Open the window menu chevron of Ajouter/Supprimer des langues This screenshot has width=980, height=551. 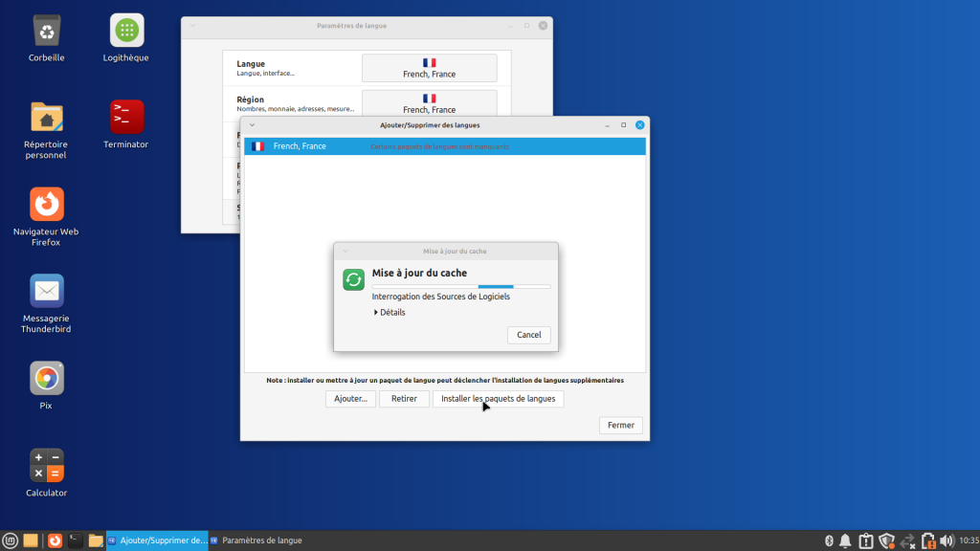pos(252,124)
